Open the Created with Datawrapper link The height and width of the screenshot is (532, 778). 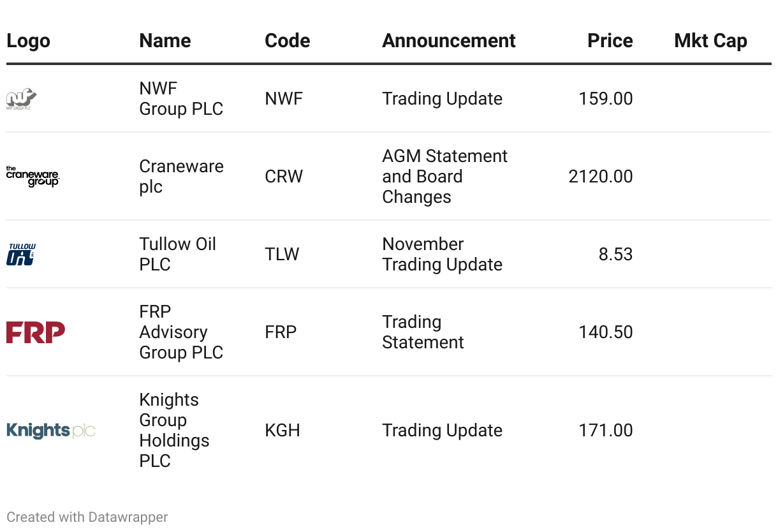(x=87, y=517)
